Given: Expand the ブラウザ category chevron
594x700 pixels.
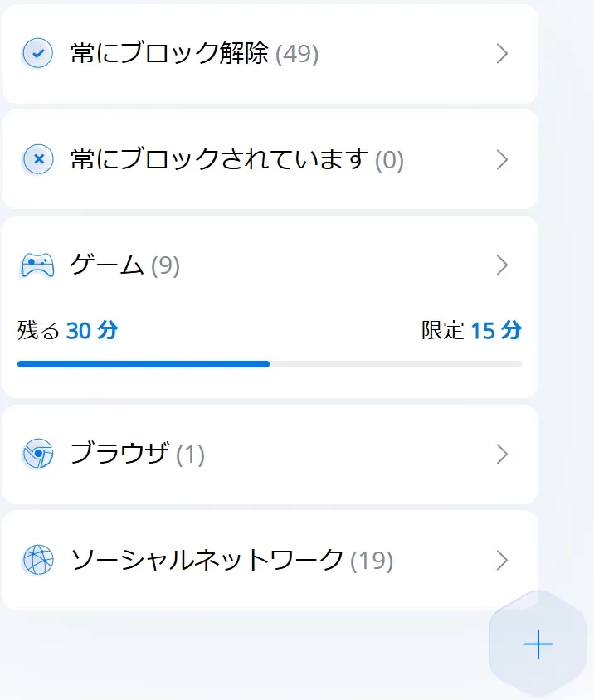Looking at the screenshot, I should point(501,455).
